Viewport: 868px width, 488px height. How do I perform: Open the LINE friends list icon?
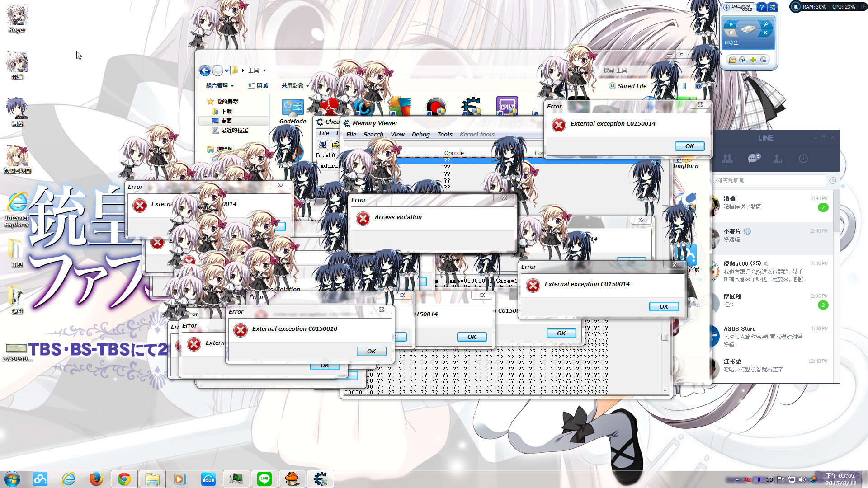pyautogui.click(x=727, y=159)
